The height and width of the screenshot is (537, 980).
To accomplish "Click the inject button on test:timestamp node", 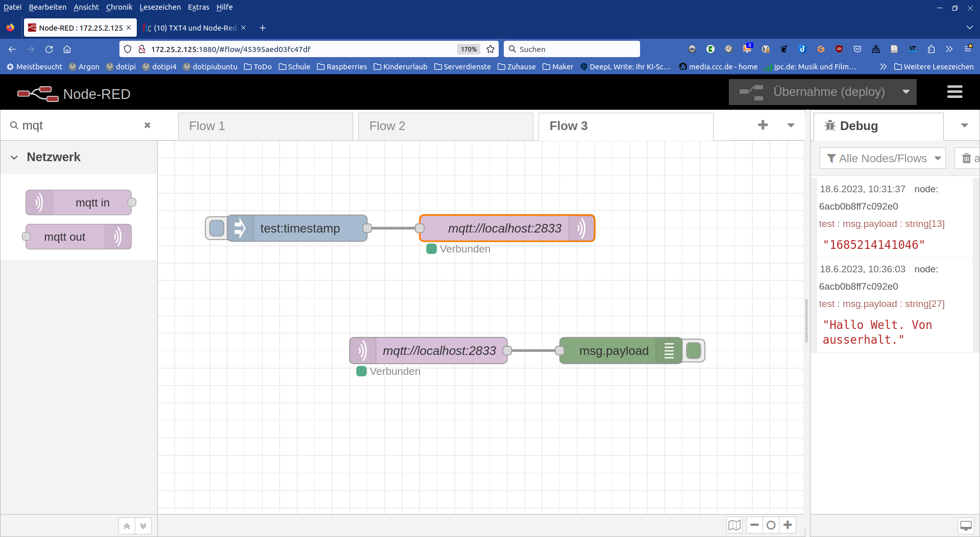I will (217, 228).
